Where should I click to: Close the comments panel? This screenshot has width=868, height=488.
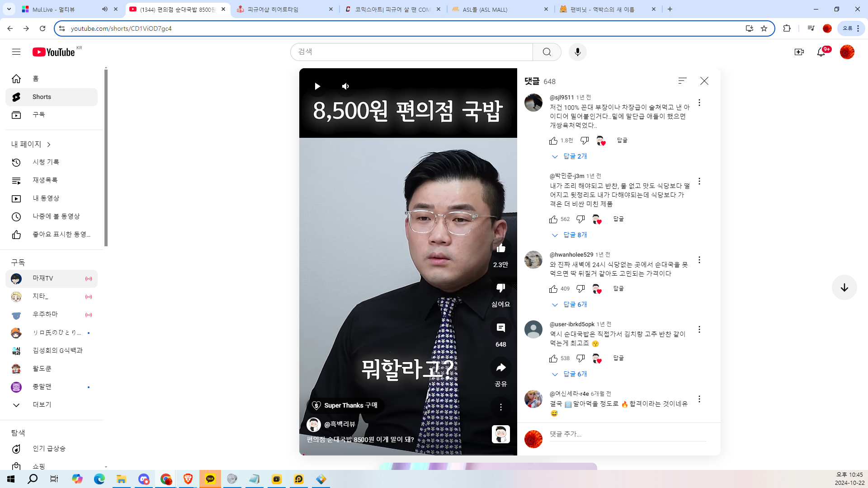click(x=704, y=81)
